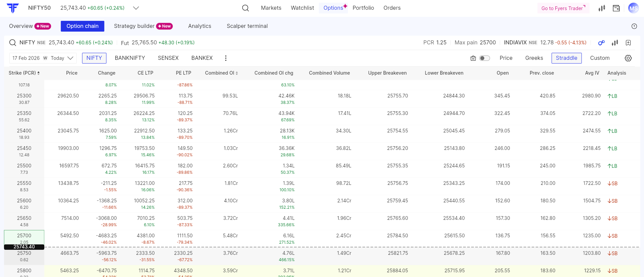Viewport: 644px width, 277px height.
Task: Switch to the Greeks view tab
Action: [x=534, y=58]
